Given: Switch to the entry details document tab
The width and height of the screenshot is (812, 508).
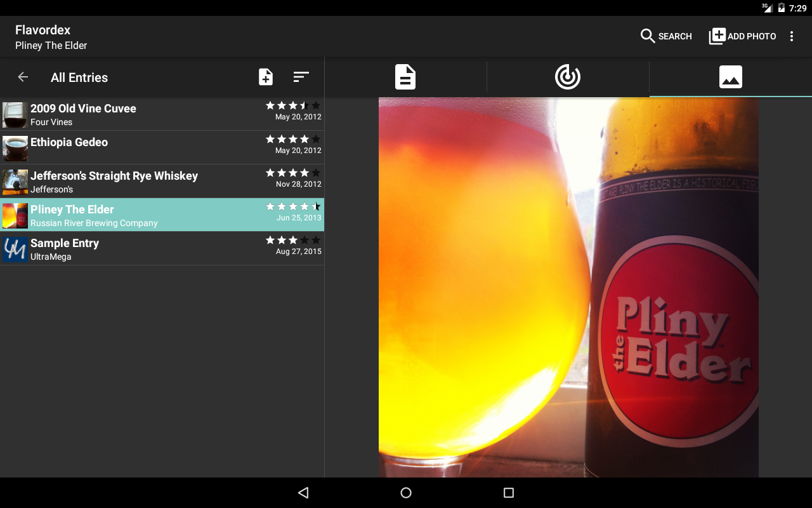Looking at the screenshot, I should pos(405,77).
